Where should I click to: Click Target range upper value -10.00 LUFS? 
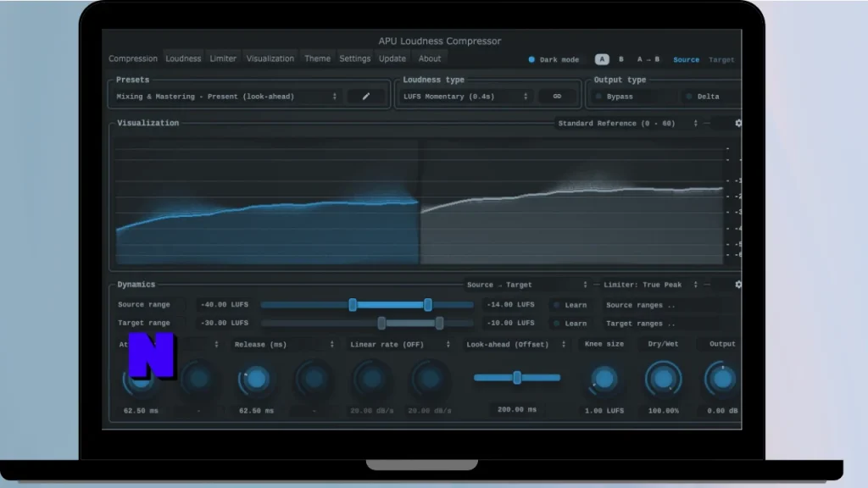pos(510,323)
